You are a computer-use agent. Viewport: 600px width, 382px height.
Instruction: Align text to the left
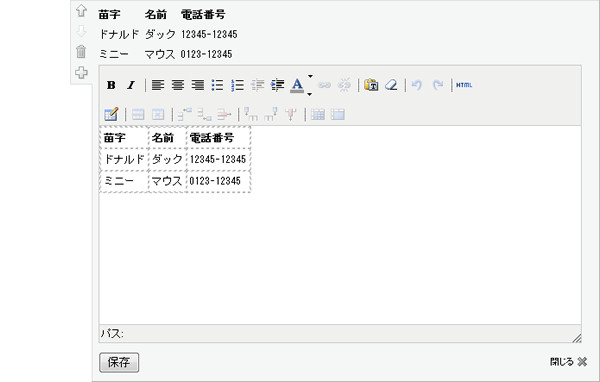(x=158, y=85)
